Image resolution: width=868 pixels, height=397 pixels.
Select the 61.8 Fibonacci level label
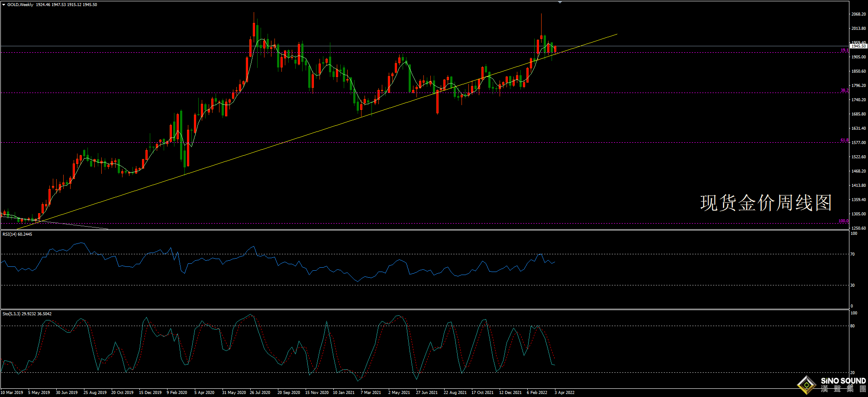click(844, 140)
